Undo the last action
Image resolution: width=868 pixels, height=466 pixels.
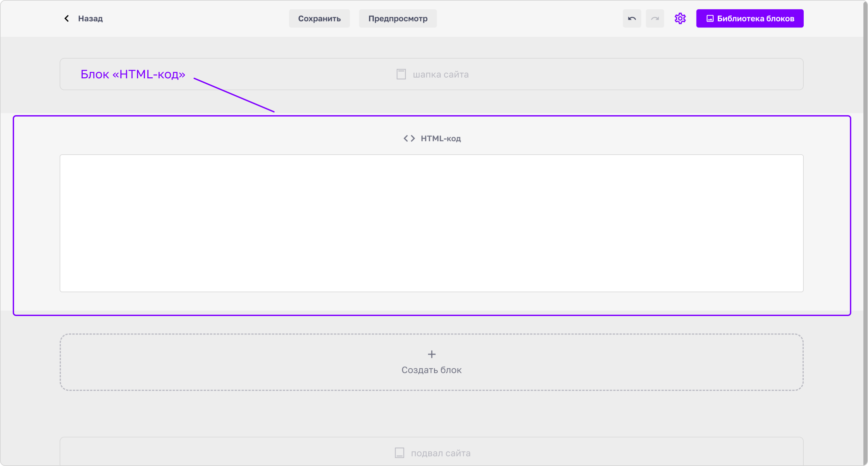tap(632, 18)
